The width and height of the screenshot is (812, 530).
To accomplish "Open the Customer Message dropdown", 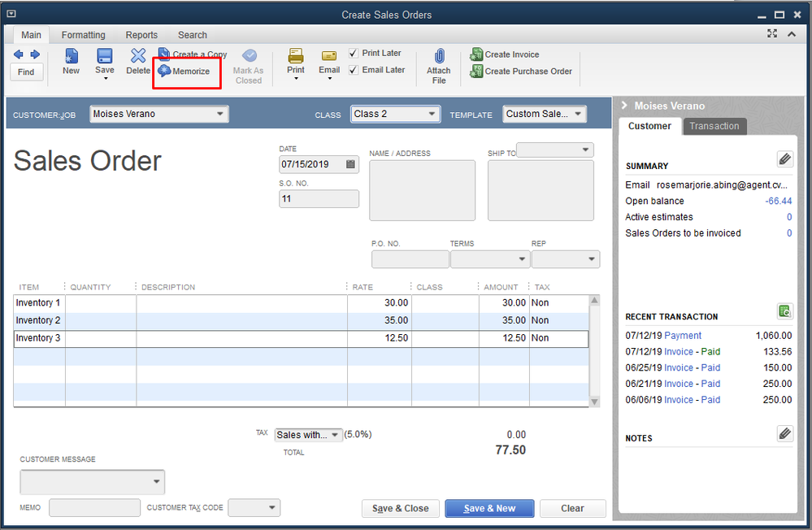I will pyautogui.click(x=156, y=481).
